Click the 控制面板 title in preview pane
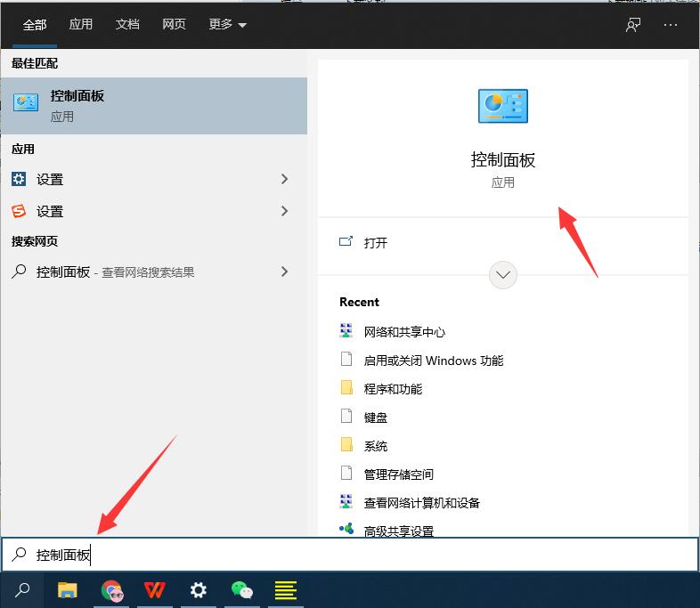The image size is (700, 608). pyautogui.click(x=502, y=159)
